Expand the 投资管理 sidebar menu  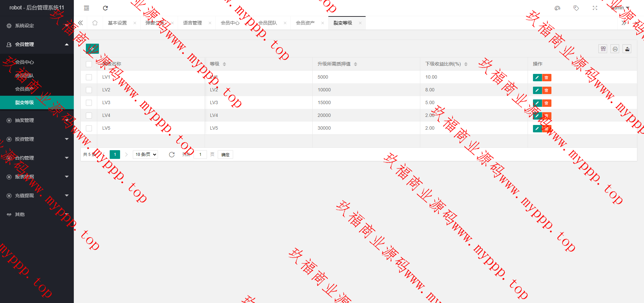tap(37, 139)
